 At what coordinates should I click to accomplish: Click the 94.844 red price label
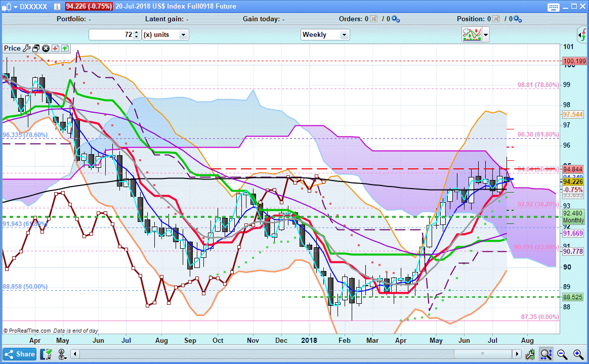[573, 169]
